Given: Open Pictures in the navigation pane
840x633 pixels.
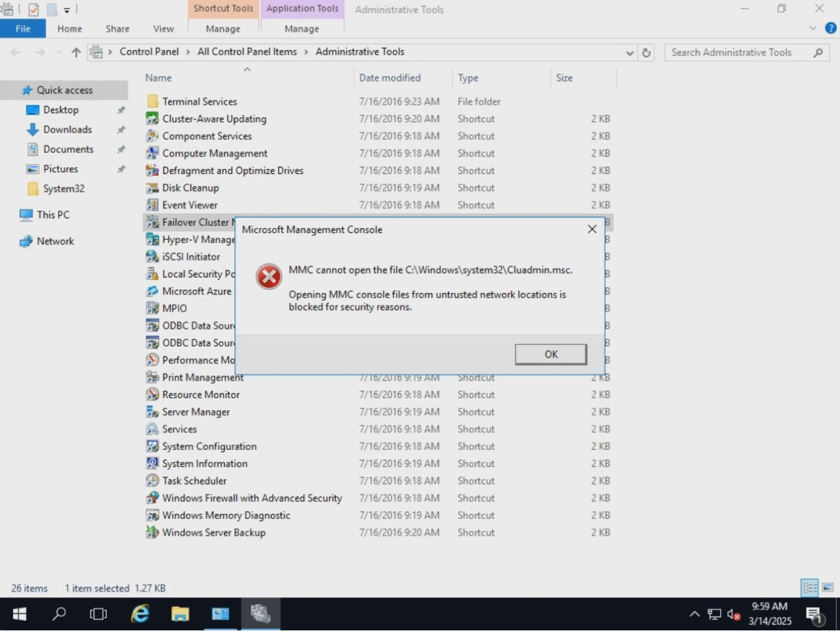Looking at the screenshot, I should click(x=61, y=169).
